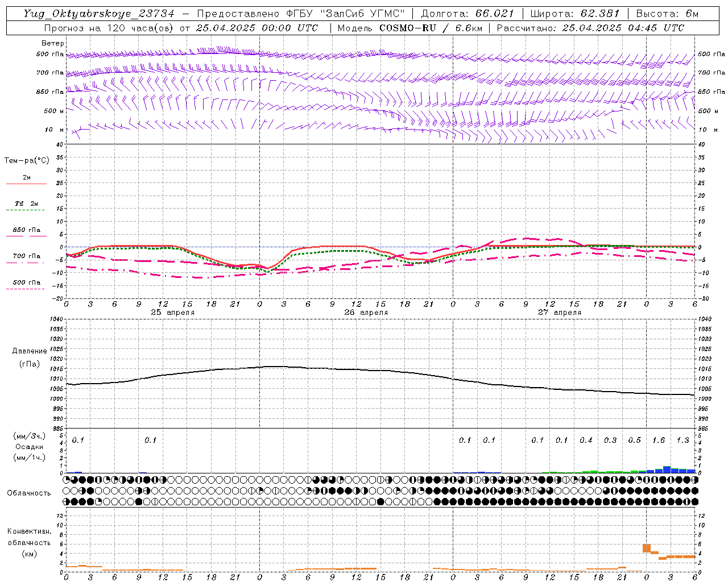
Task: Click the 25 апреля date label
Action: 172,313
